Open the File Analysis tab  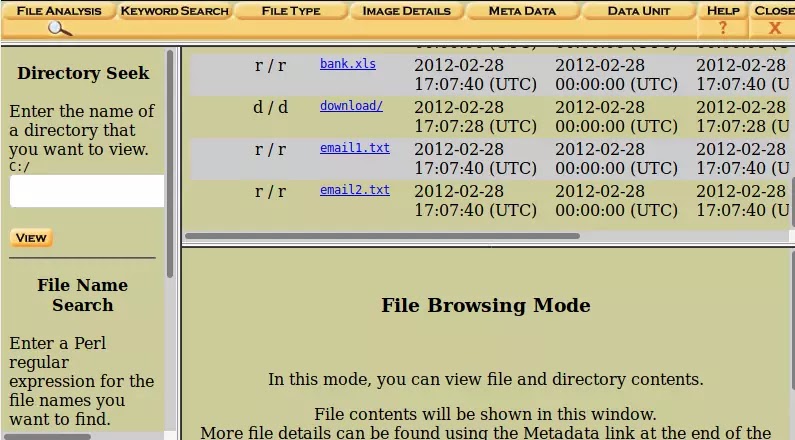coord(59,11)
